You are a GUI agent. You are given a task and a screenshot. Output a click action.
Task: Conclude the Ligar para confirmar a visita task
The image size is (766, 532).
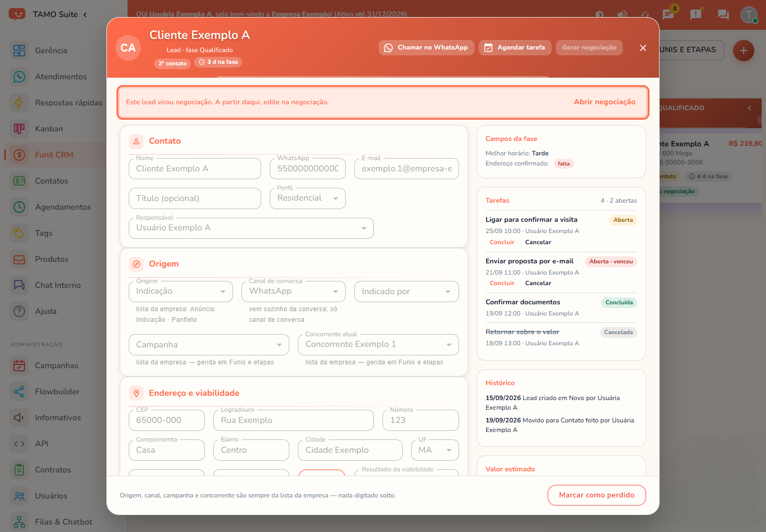pos(502,242)
